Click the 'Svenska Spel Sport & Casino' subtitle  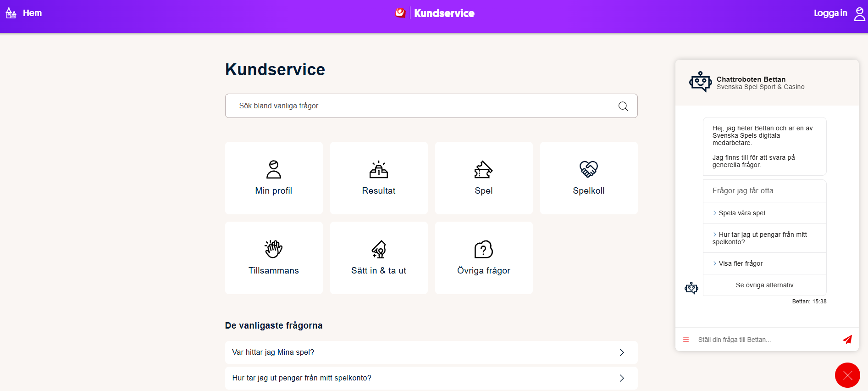pyautogui.click(x=760, y=87)
